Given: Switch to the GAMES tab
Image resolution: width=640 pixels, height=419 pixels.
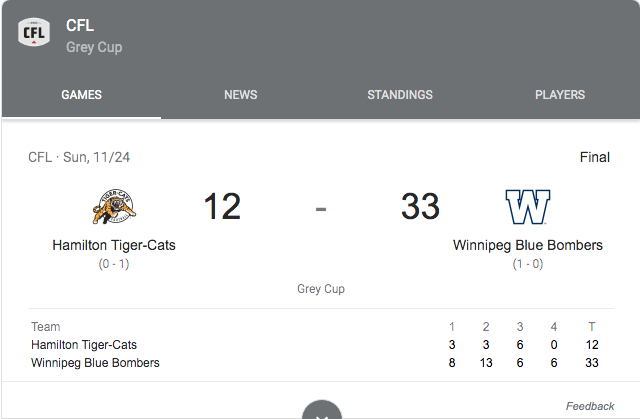Looking at the screenshot, I should tap(81, 95).
